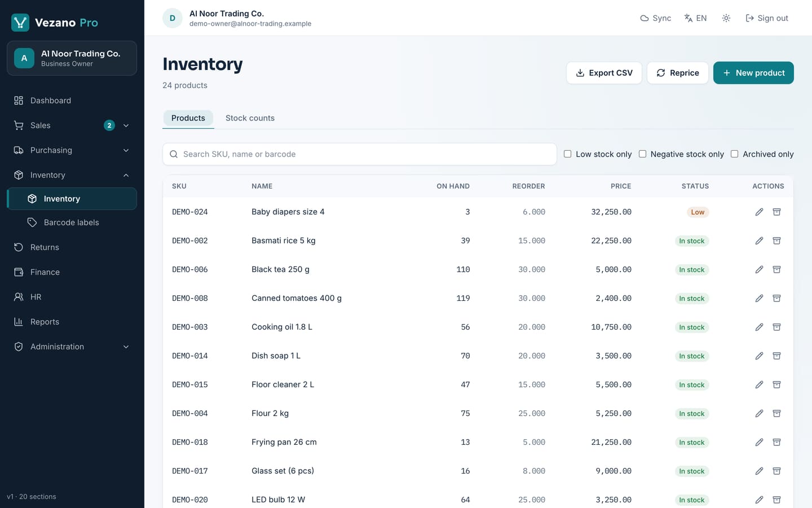Expand the Sales menu chevron
Image resolution: width=812 pixels, height=508 pixels.
126,125
